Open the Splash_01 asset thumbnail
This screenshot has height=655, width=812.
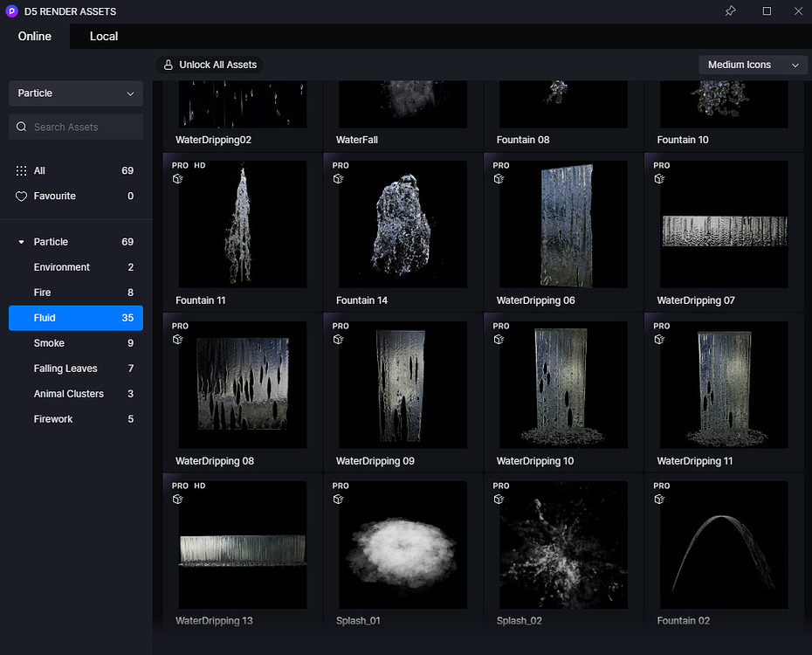point(403,545)
